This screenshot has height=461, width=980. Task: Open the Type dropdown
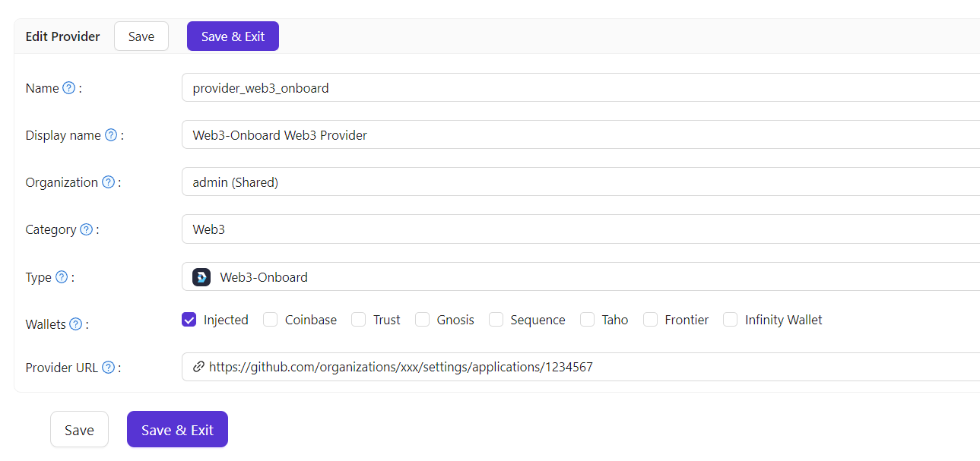click(x=456, y=276)
